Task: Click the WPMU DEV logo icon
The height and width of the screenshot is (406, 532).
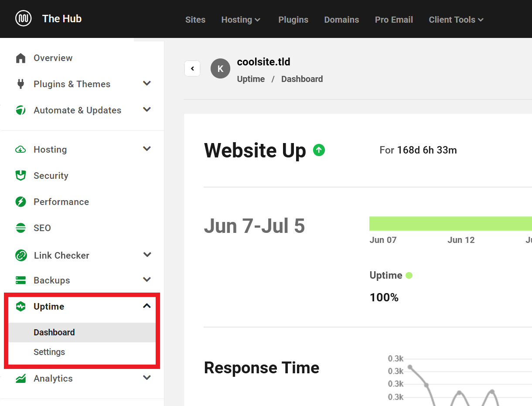Action: (x=24, y=19)
